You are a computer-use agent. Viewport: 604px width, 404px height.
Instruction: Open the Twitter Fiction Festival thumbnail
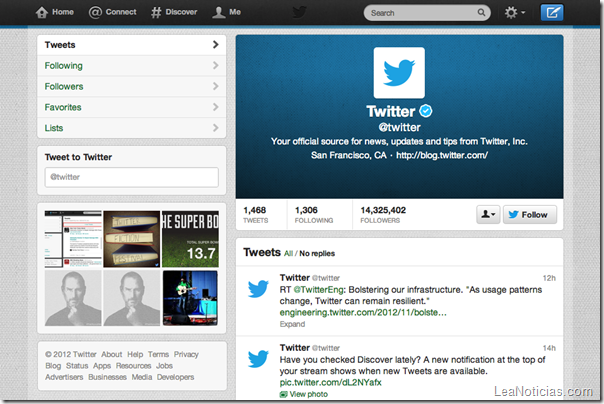[x=132, y=239]
